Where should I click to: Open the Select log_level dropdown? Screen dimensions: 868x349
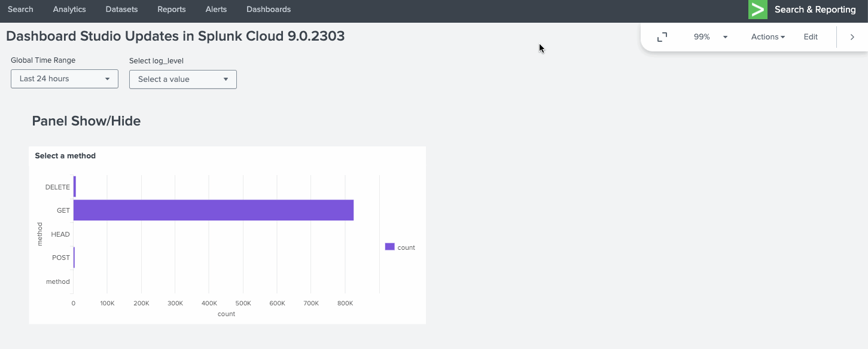coord(183,79)
